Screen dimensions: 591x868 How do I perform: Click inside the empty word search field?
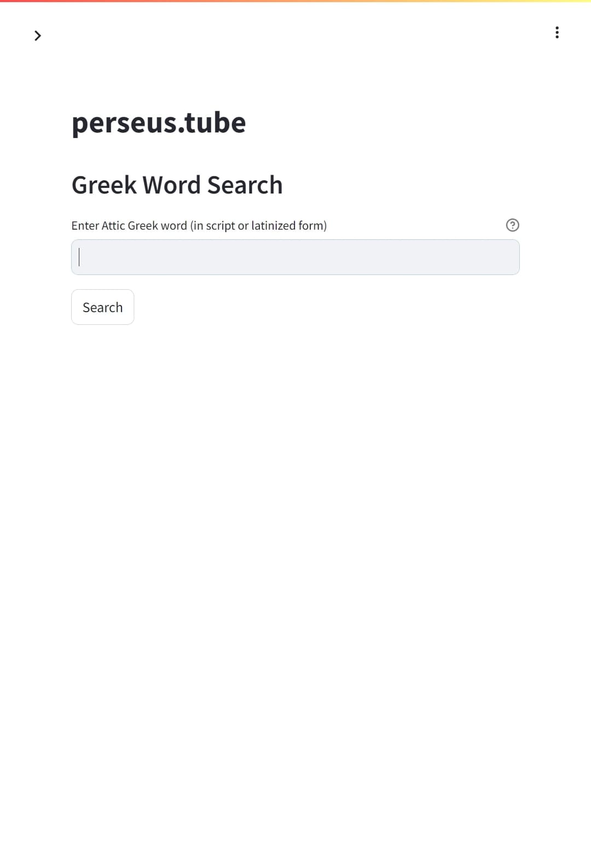(x=296, y=257)
